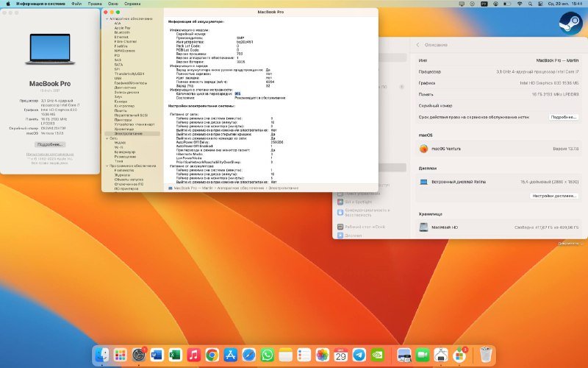This screenshot has width=588, height=368.
Task: Open the App Store Dock icon
Action: tap(230, 355)
